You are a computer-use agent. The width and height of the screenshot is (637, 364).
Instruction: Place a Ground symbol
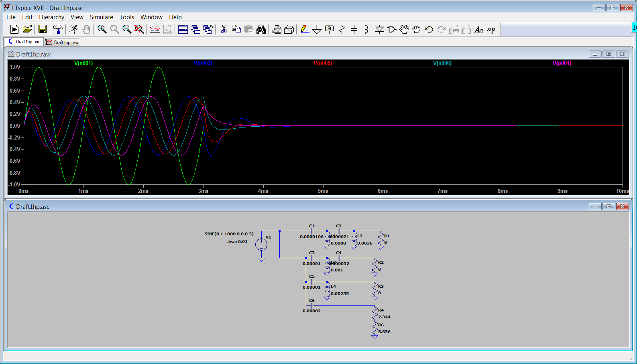click(x=317, y=29)
